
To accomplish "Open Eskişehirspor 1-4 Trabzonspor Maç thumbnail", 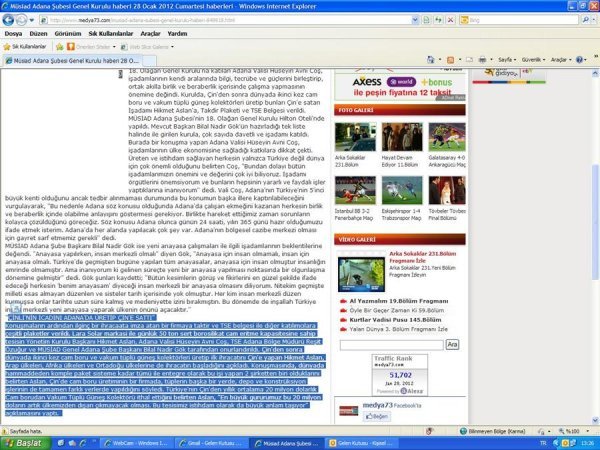I will coord(402,190).
